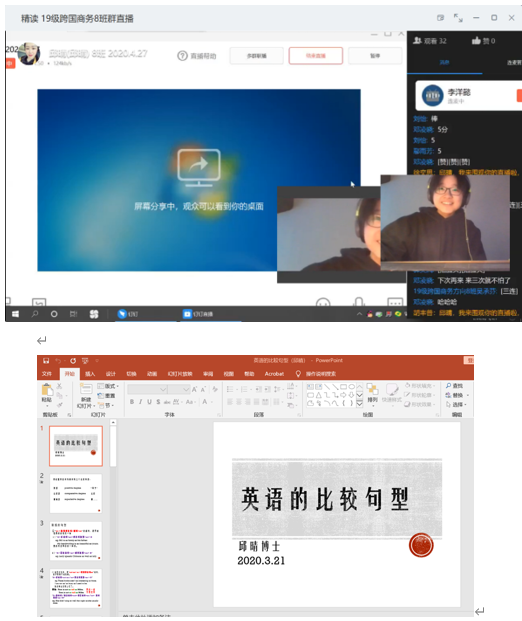Screen dimensions: 522x621
Task: Click the red 结束直播 button
Action: [x=316, y=56]
